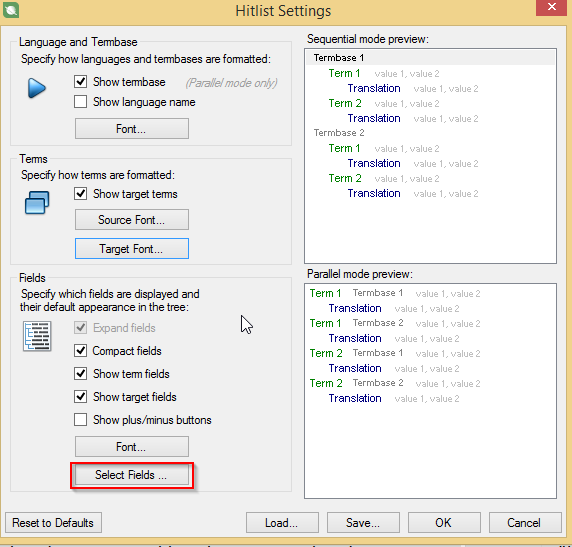Click the fields tree list icon
Viewport: 572px width, 547px height.
[37, 336]
